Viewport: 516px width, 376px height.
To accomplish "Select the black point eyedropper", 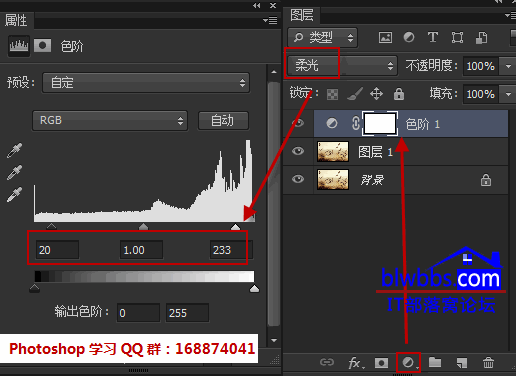I will coord(14,150).
